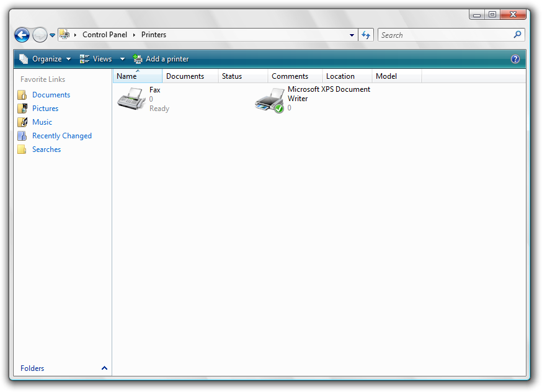This screenshot has width=542, height=392.
Task: Click the Recently Changed folder icon
Action: pyautogui.click(x=22, y=136)
